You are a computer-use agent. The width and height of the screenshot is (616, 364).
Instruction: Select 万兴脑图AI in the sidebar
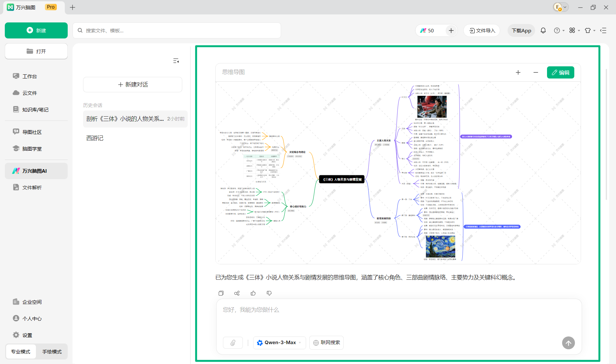(36, 171)
